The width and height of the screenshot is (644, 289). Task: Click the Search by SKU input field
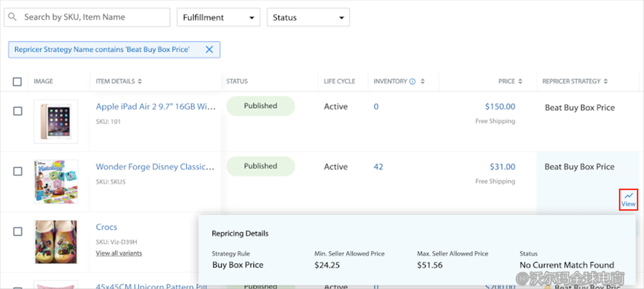[93, 17]
